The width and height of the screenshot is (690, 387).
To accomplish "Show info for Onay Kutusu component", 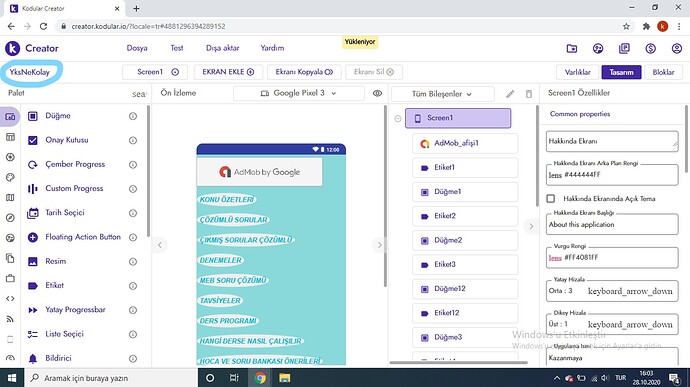I will coord(133,140).
